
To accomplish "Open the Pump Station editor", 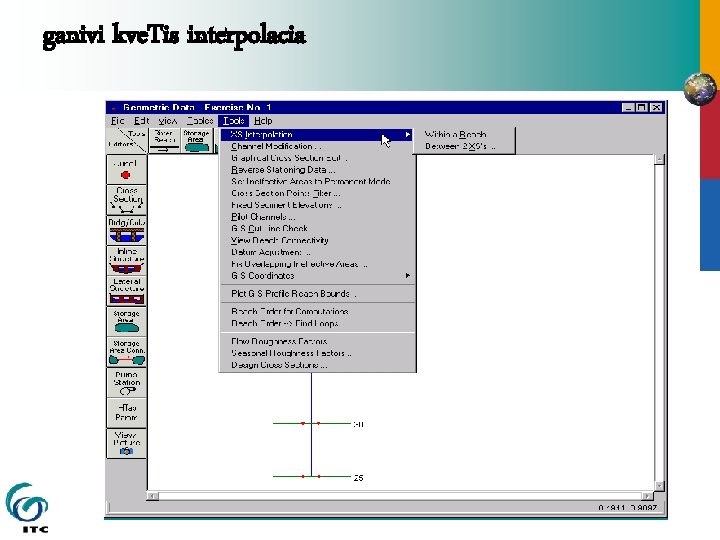I will point(126,382).
